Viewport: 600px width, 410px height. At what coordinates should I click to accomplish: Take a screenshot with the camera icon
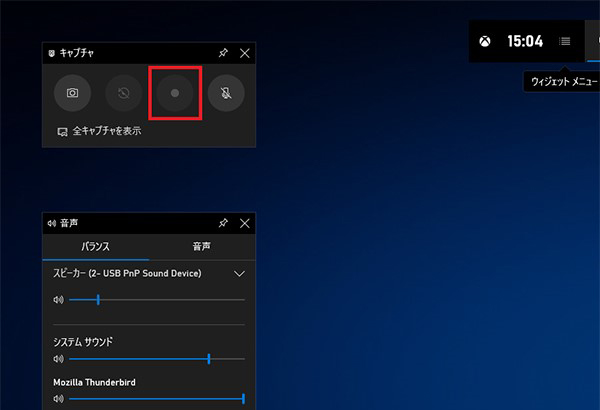(x=72, y=93)
